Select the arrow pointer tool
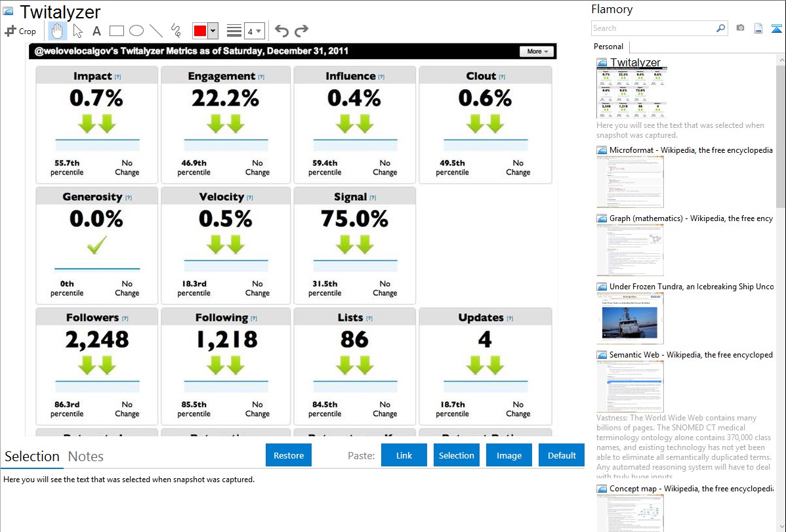Viewport: 786px width, 532px height. coord(77,31)
